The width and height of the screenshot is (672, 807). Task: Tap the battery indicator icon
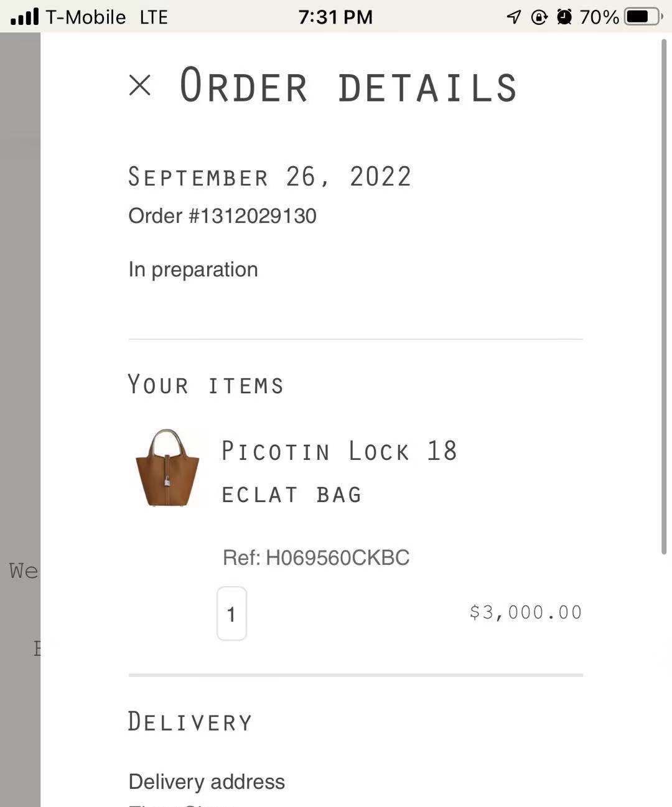pos(643,17)
